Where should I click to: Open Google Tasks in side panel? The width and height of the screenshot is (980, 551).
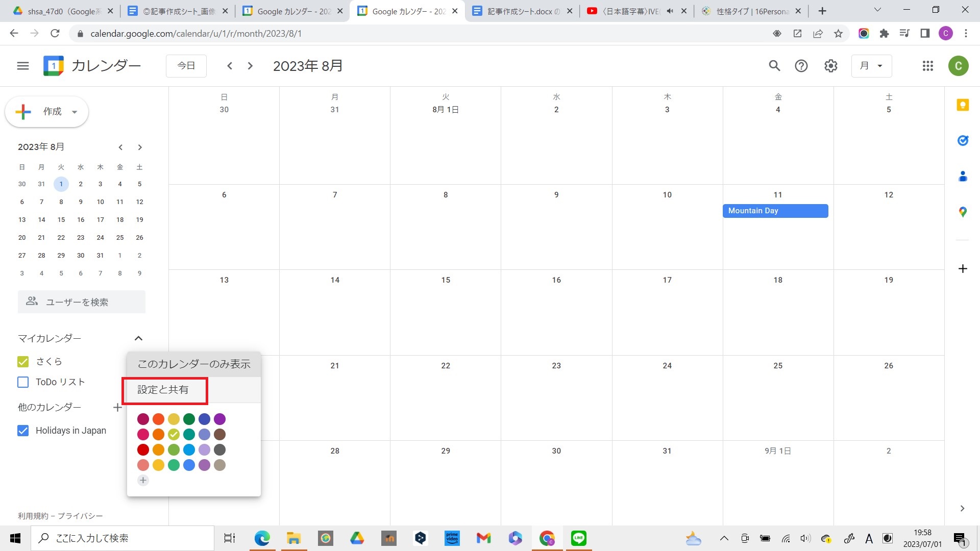coord(963,140)
